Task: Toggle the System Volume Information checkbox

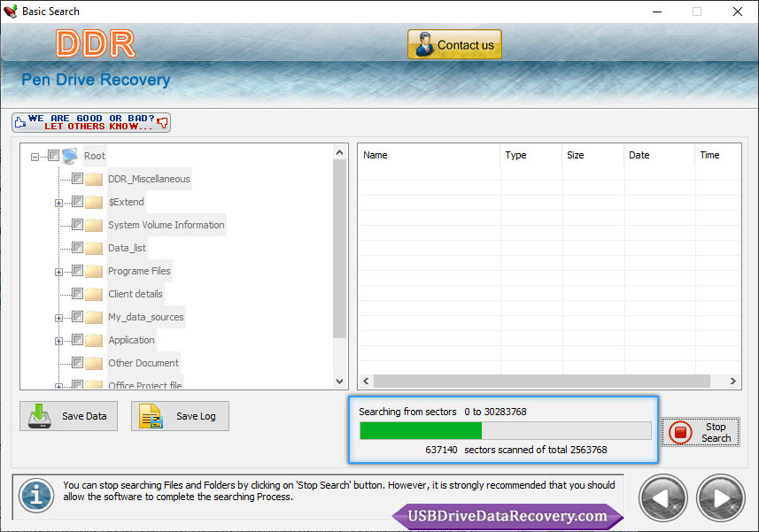Action: 77,225
